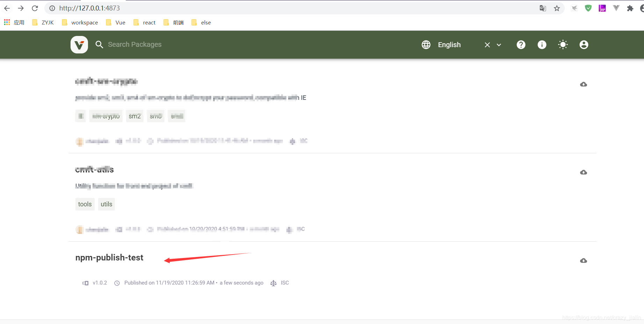Open the ZYJK bookmark folder

(x=43, y=22)
